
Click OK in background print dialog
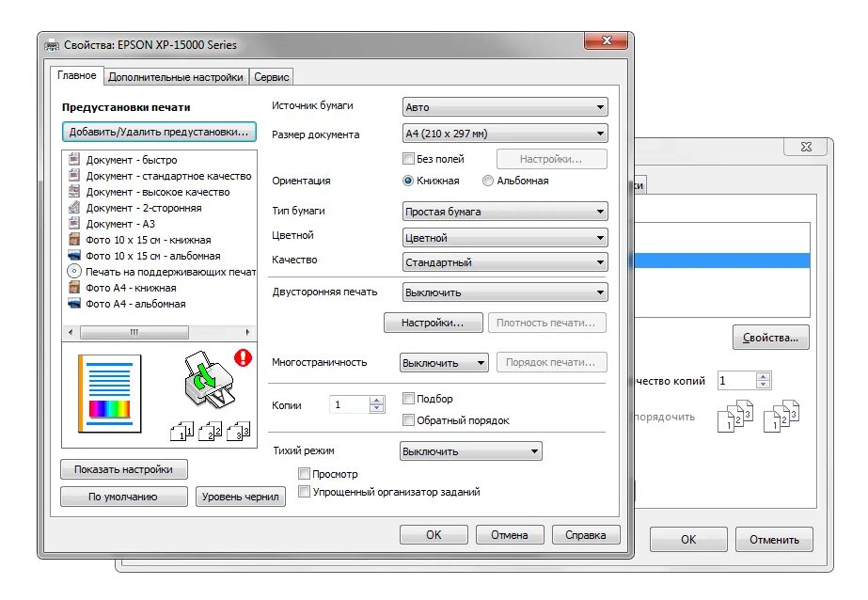[x=688, y=539]
